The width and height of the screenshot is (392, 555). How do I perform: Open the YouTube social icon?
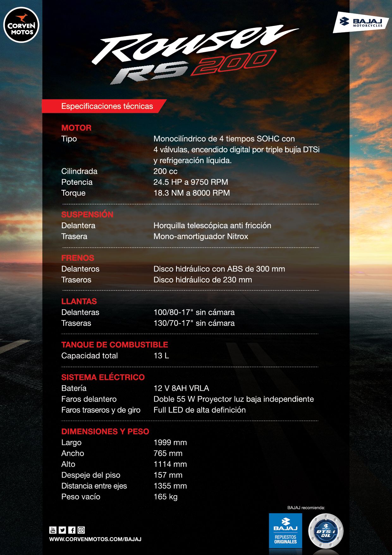[53, 530]
